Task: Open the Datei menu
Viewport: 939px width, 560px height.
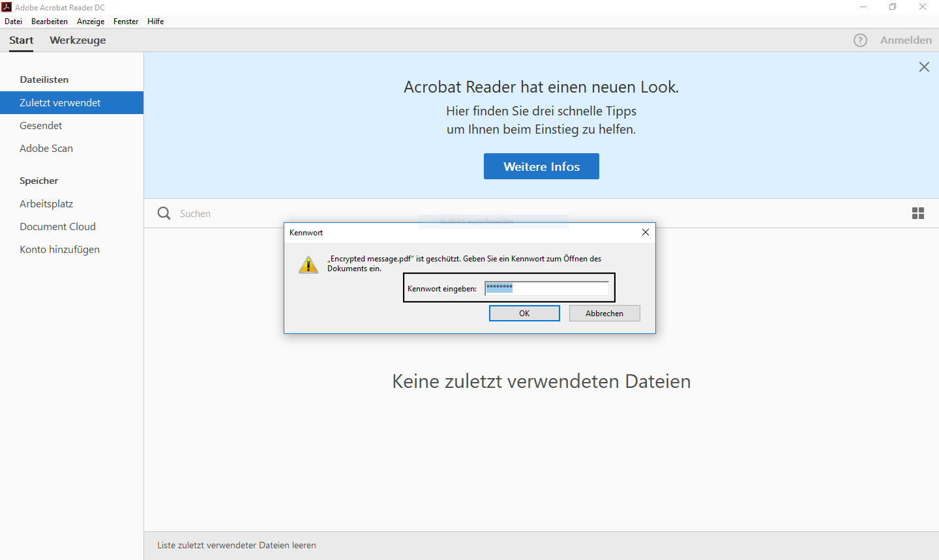Action: 13,22
